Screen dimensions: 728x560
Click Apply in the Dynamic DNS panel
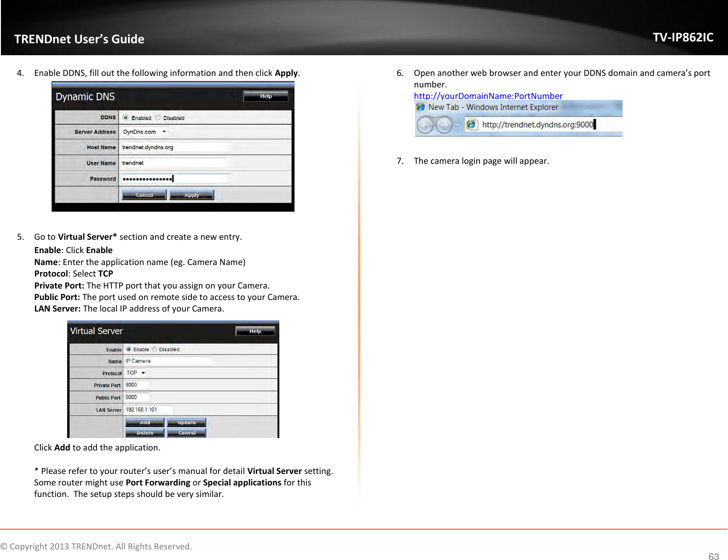192,195
